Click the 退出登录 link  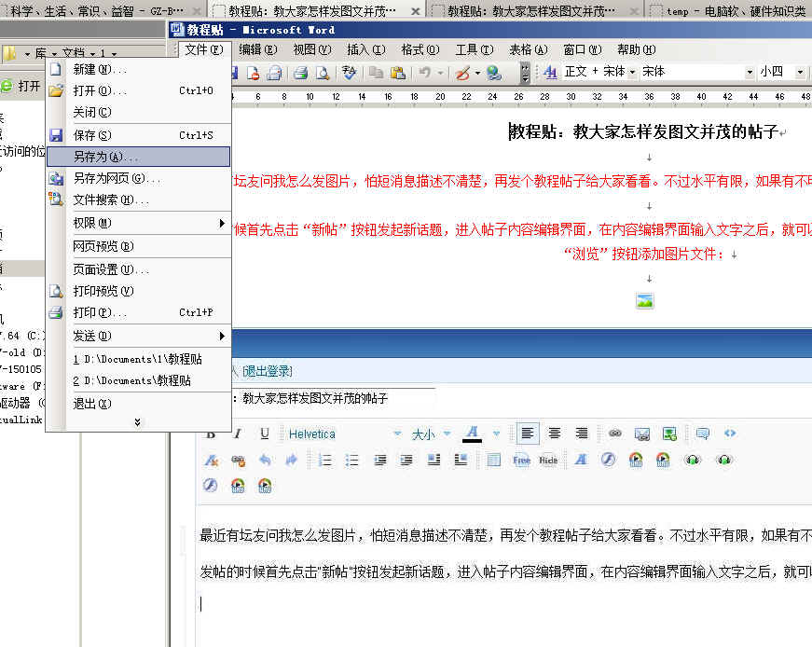point(267,371)
